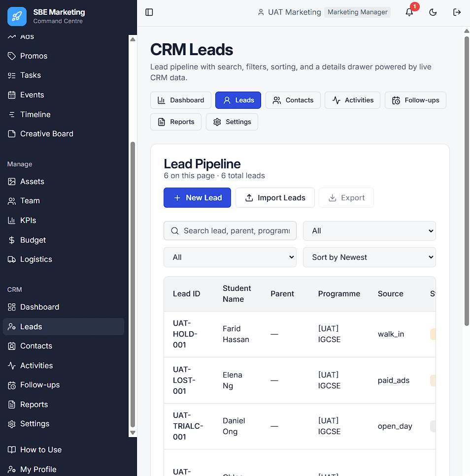Image resolution: width=470 pixels, height=476 pixels.
Task: Switch to the Dashboard tab
Action: tap(181, 100)
